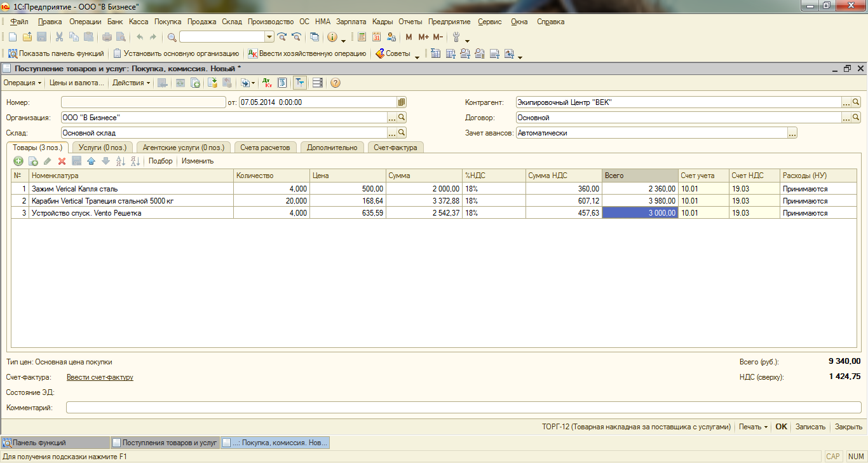868x463 pixels.
Task: Click the ellipsis button of the Контрагент field
Action: (846, 102)
